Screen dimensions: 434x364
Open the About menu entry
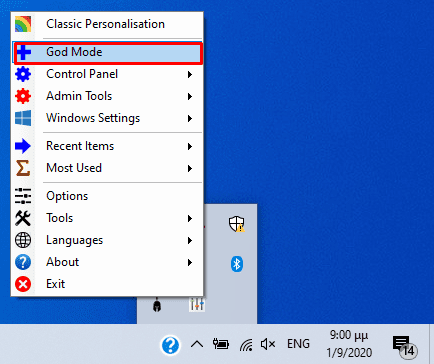(x=107, y=262)
